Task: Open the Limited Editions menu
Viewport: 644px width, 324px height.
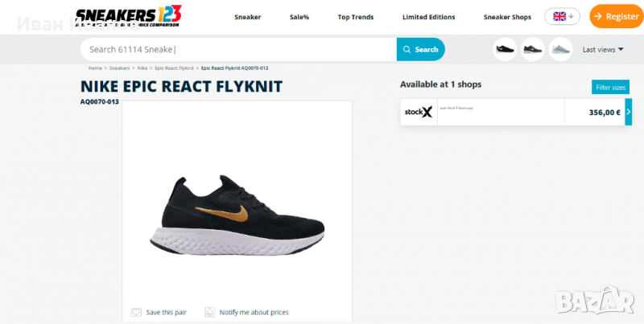Action: coord(429,17)
